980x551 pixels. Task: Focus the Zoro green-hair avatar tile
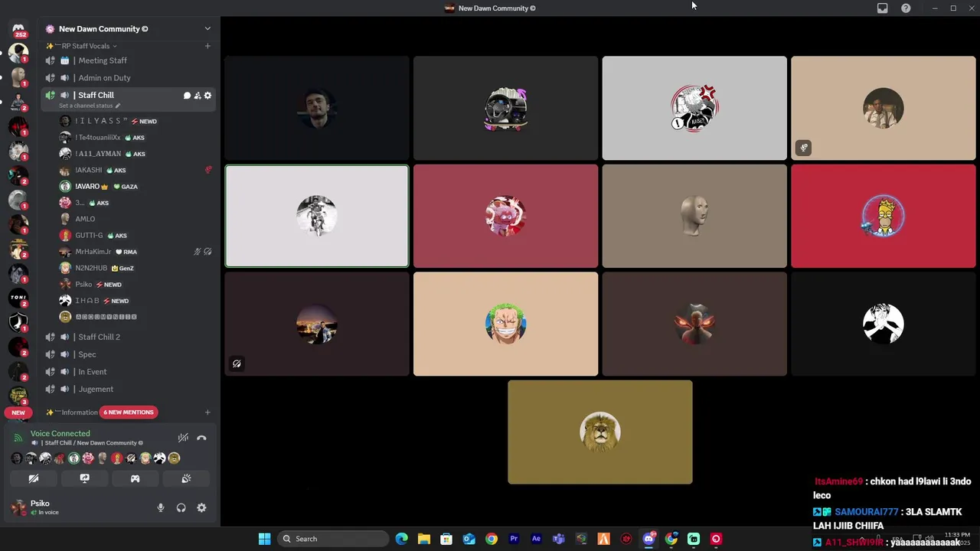click(505, 324)
